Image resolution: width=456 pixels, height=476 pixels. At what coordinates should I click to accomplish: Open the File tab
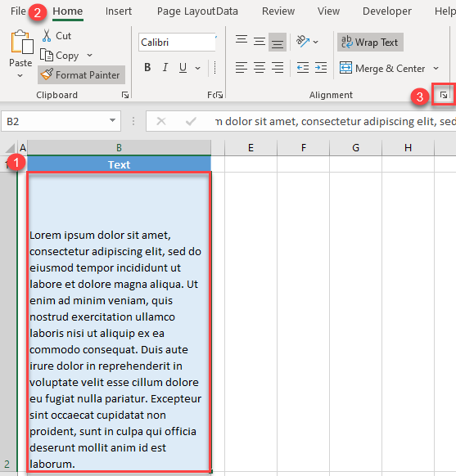18,11
